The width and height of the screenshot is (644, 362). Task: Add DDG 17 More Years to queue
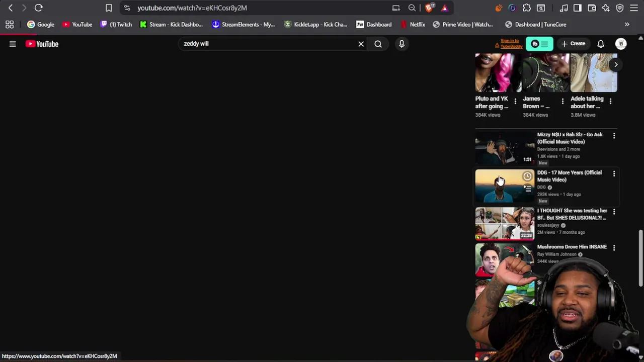pyautogui.click(x=527, y=189)
